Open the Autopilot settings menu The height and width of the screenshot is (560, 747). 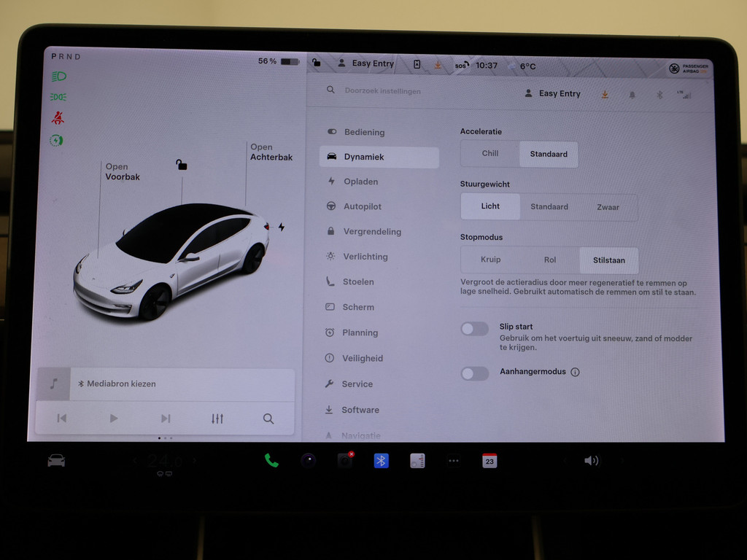363,206
